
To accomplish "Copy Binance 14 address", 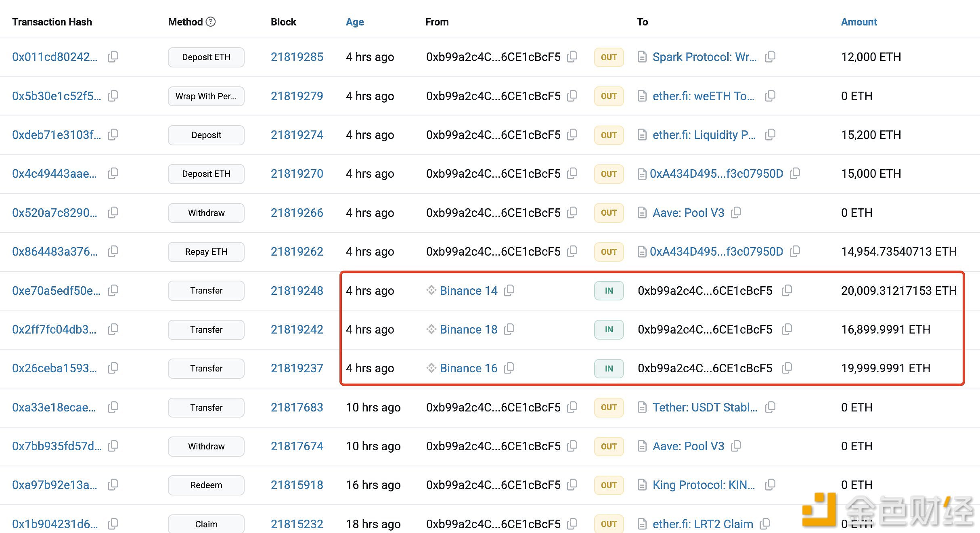I will point(509,291).
